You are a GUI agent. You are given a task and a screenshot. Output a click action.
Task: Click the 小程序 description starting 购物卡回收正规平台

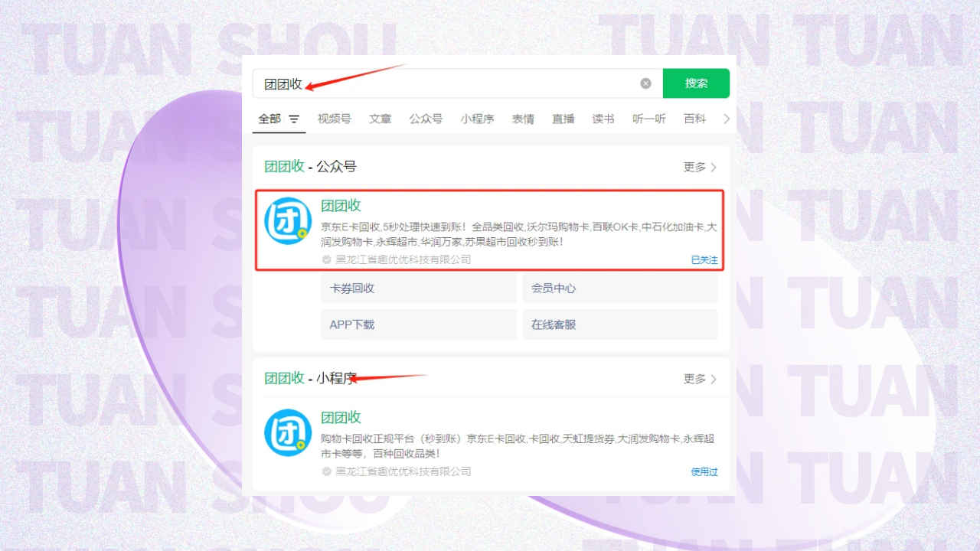(x=518, y=446)
